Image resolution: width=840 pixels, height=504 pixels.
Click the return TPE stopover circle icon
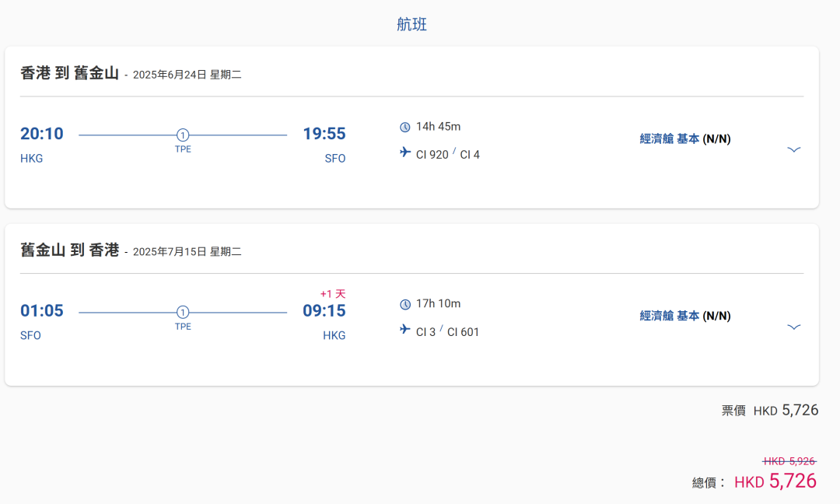coord(183,313)
